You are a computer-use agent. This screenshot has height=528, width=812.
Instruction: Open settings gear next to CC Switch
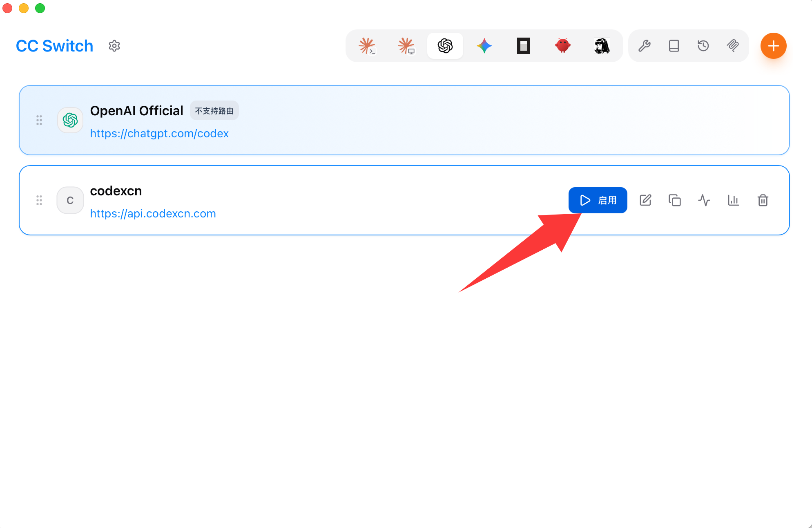pos(114,46)
